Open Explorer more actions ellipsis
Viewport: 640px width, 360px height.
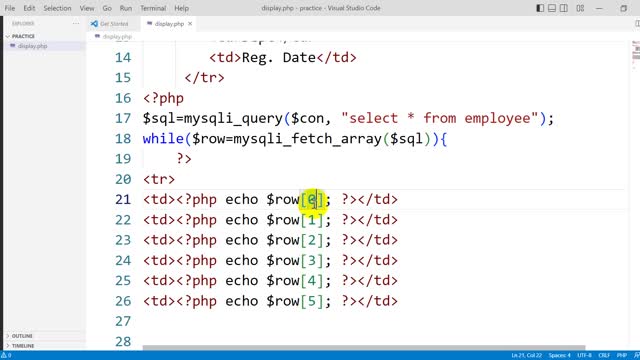[x=76, y=23]
